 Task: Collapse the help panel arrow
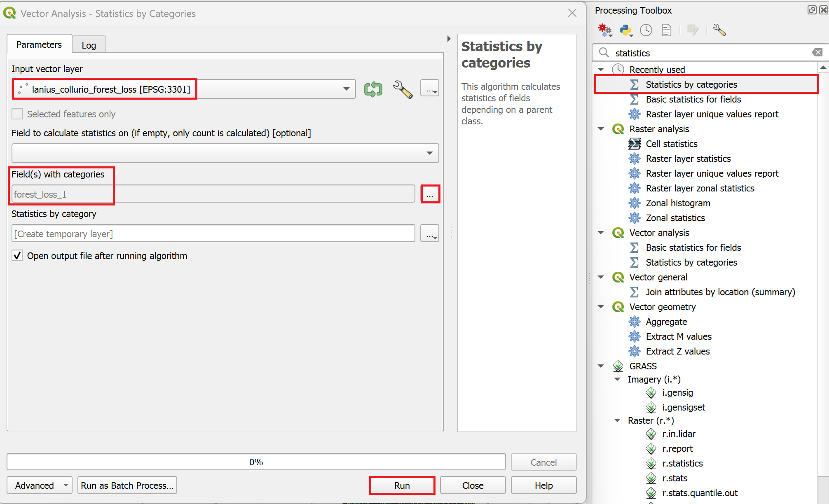click(x=449, y=39)
